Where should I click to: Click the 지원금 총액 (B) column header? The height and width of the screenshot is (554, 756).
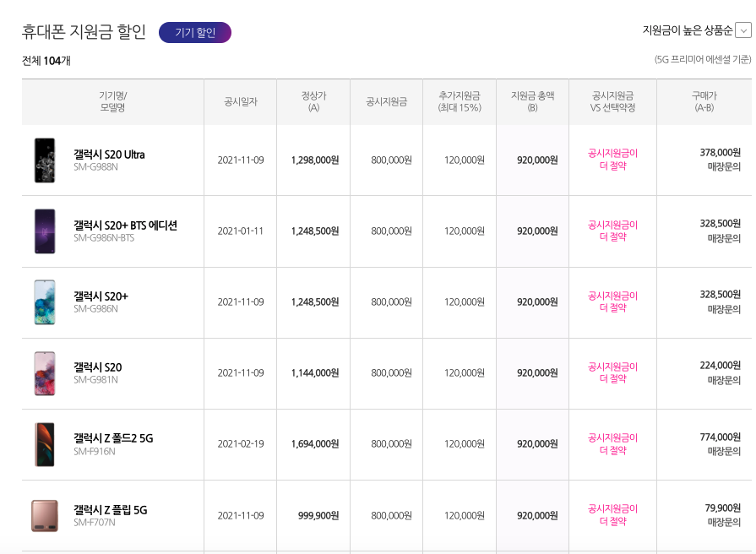532,101
